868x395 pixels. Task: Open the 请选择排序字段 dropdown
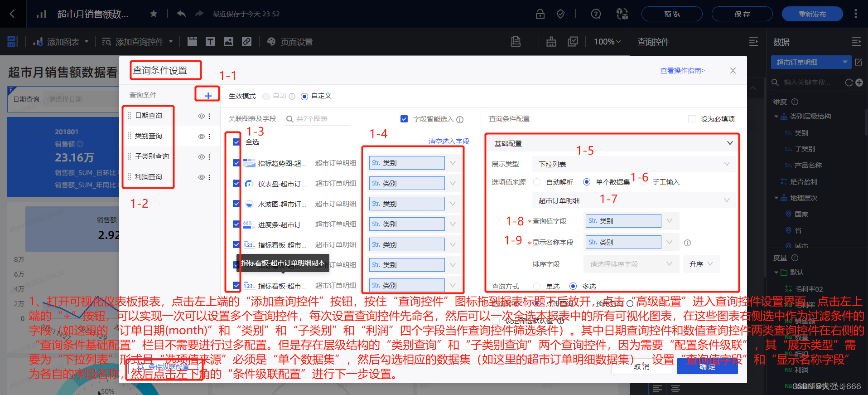(x=631, y=264)
